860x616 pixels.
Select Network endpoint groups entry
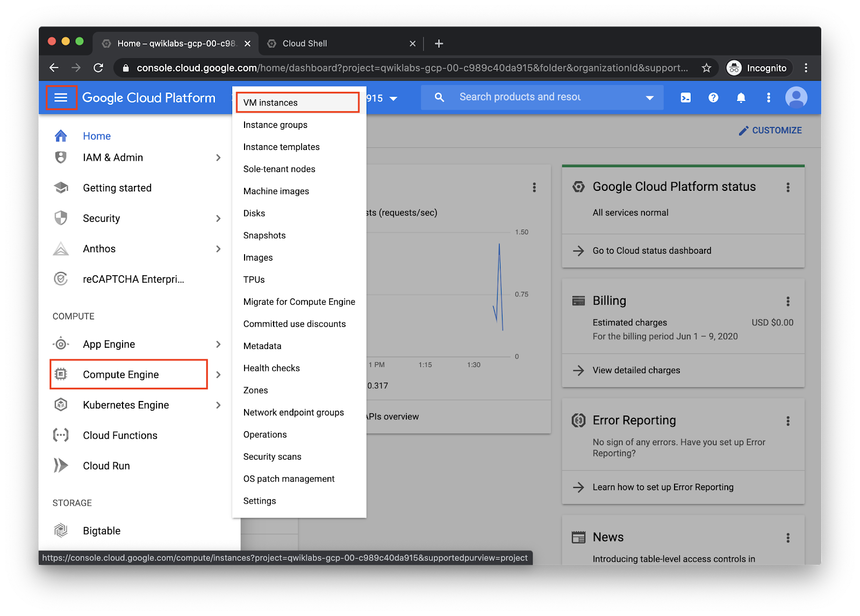pyautogui.click(x=293, y=412)
